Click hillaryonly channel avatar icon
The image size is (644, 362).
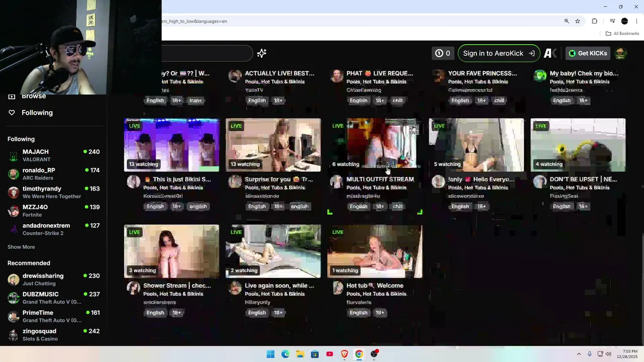point(235,288)
